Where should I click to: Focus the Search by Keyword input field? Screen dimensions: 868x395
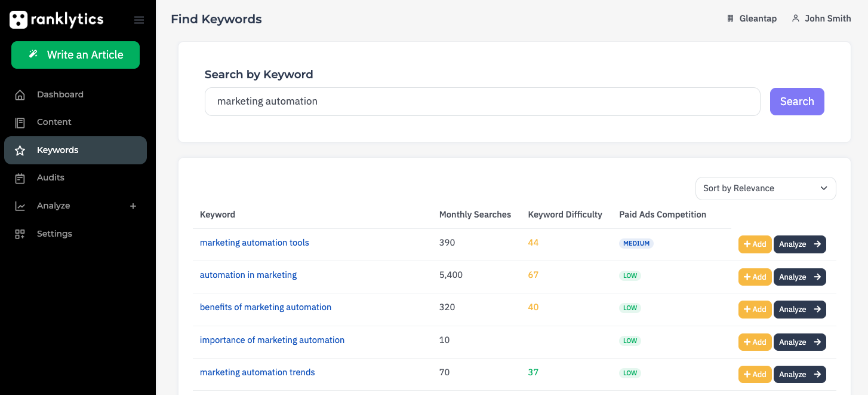coord(482,102)
